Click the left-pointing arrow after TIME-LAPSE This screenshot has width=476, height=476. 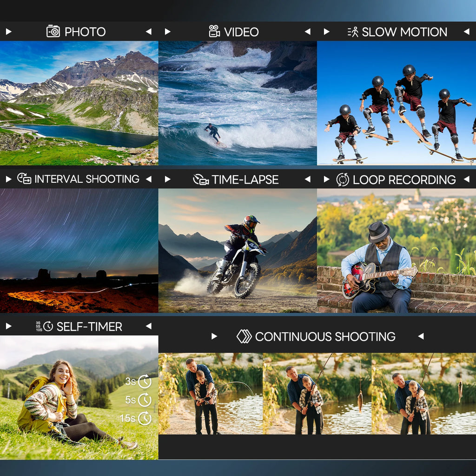coord(308,179)
